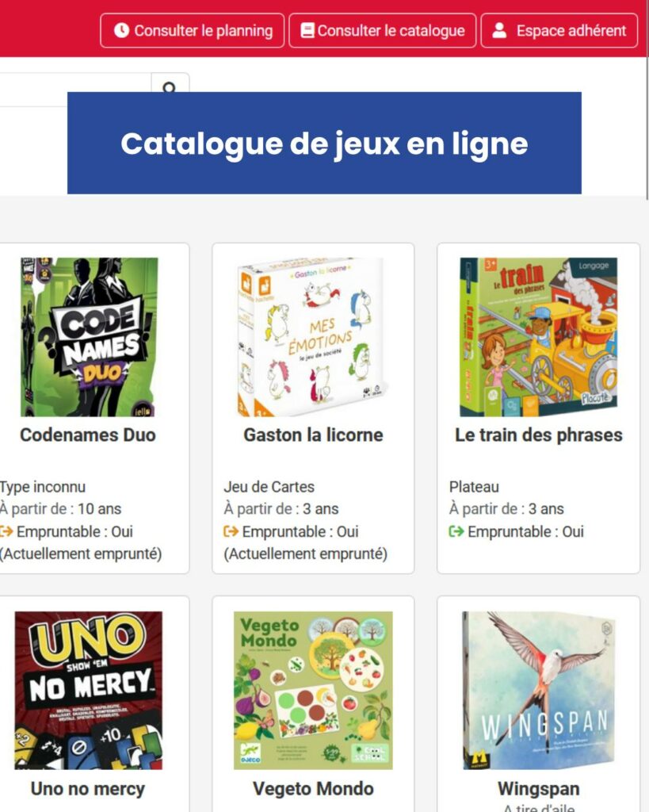Click the magnifying glass search icon
The image size is (649, 812).
coord(170,87)
